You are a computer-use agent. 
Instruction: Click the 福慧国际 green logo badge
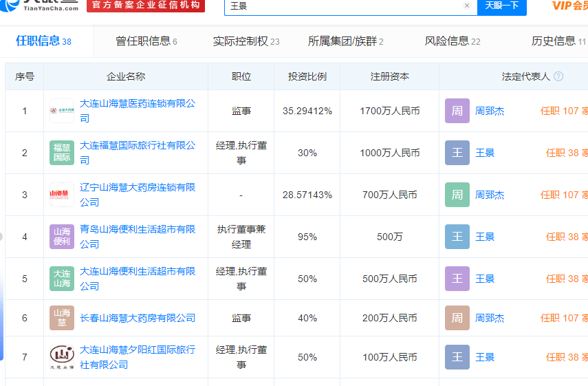click(62, 153)
